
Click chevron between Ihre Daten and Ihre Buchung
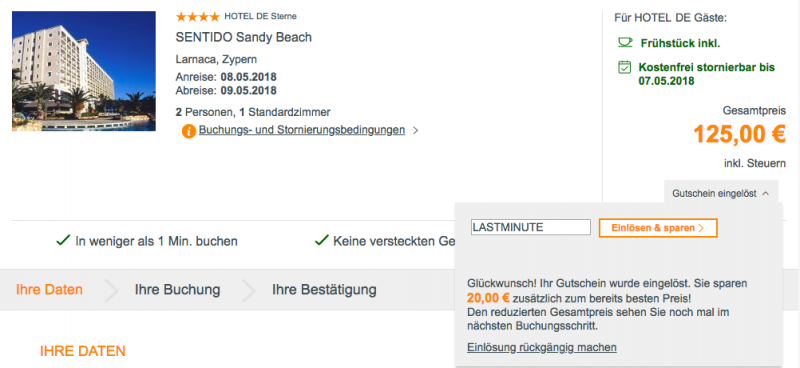click(110, 290)
